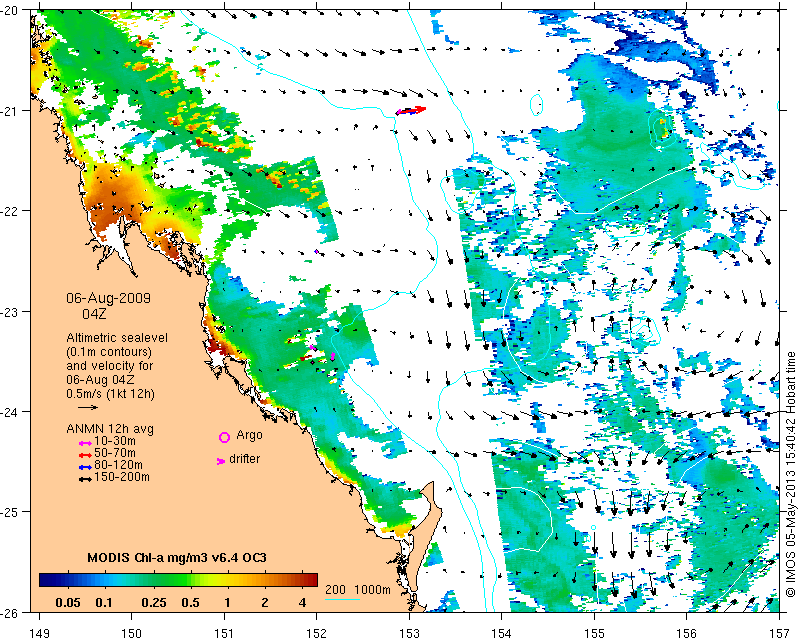Click the longitude axis label '154'
800x640 pixels.
(x=502, y=633)
